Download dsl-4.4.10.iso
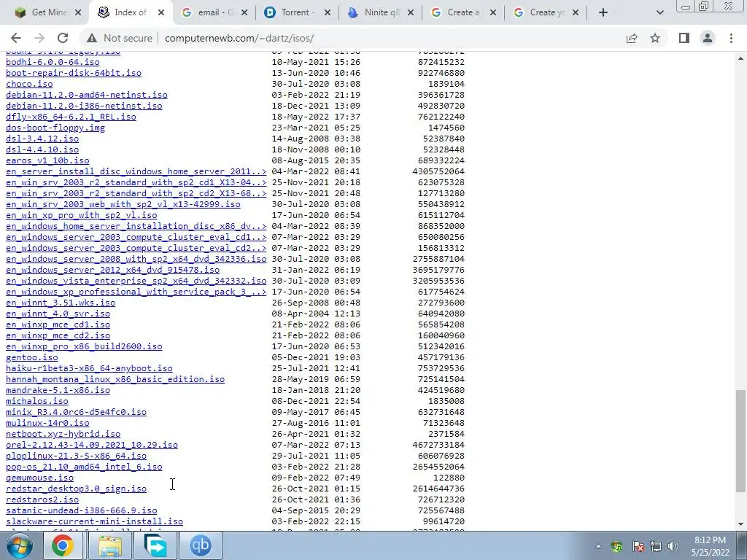 [x=42, y=149]
